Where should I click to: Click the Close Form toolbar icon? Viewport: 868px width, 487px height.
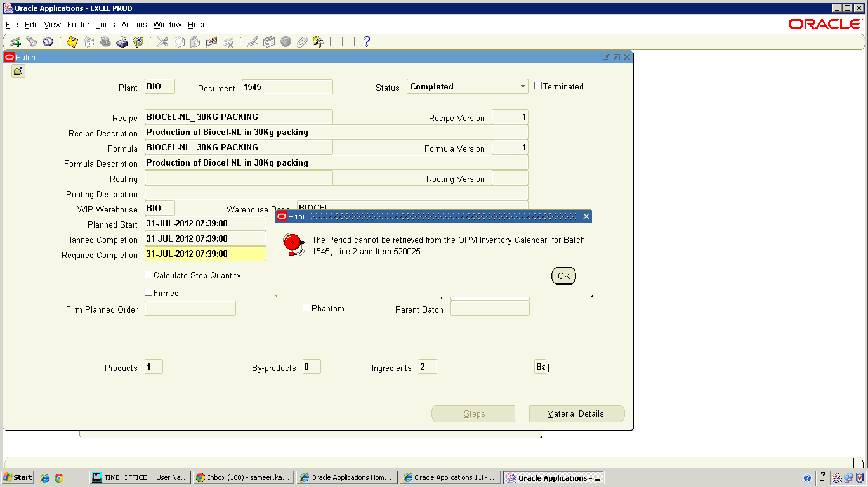coord(138,42)
